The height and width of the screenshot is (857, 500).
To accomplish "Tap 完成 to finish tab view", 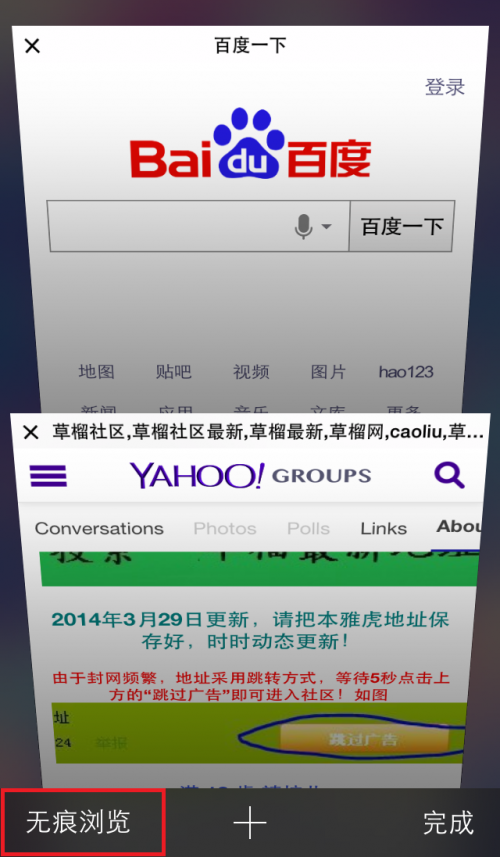I will pos(448,823).
